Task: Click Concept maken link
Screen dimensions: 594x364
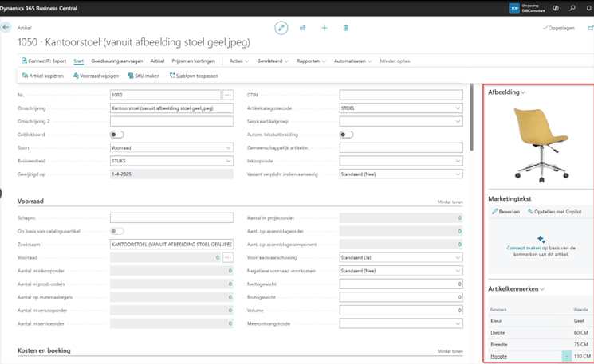Action: (x=524, y=249)
